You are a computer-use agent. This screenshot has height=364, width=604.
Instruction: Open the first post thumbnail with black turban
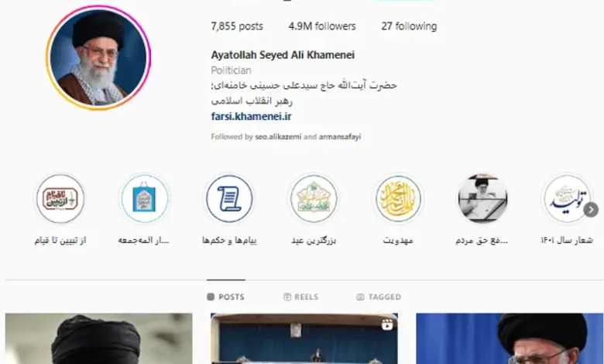pyautogui.click(x=98, y=338)
